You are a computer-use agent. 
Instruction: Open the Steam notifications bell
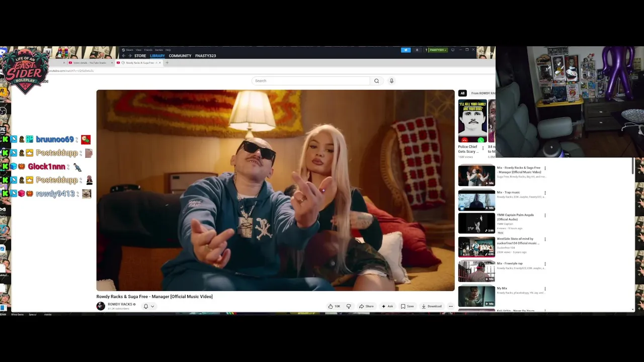point(417,50)
